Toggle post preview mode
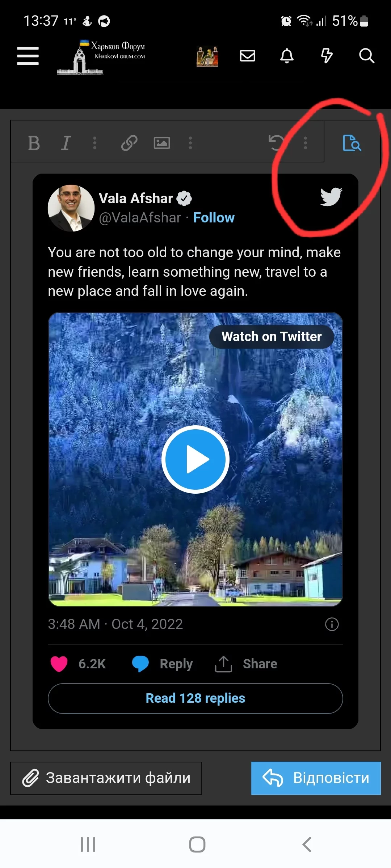 [x=352, y=143]
